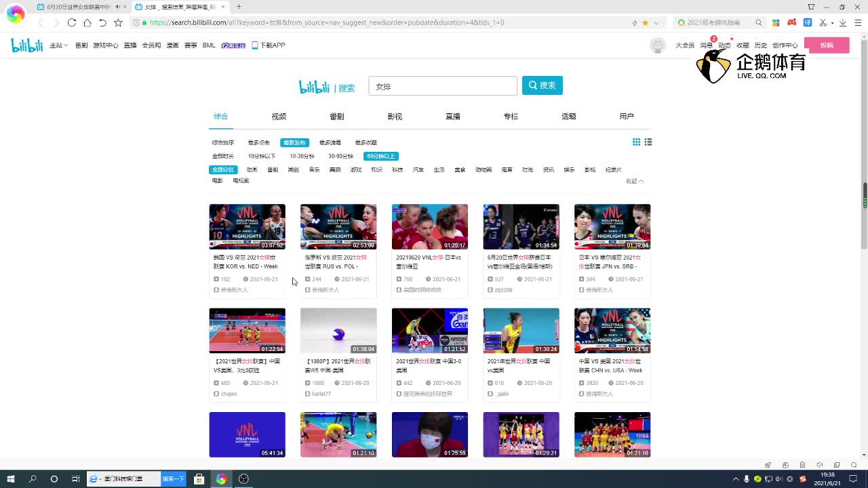Click the bilibili logo in the header
868x488 pixels.
tap(26, 45)
